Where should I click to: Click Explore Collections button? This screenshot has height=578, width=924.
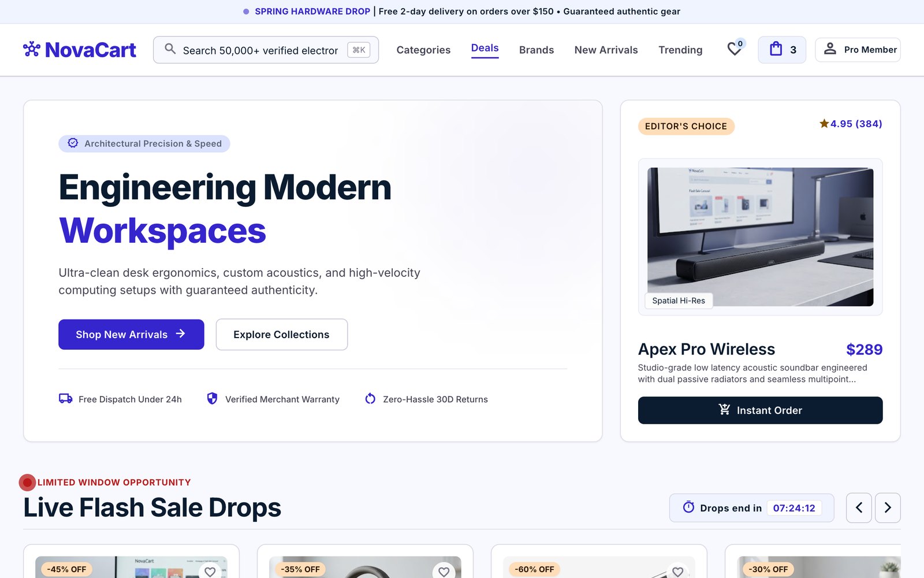click(x=282, y=334)
